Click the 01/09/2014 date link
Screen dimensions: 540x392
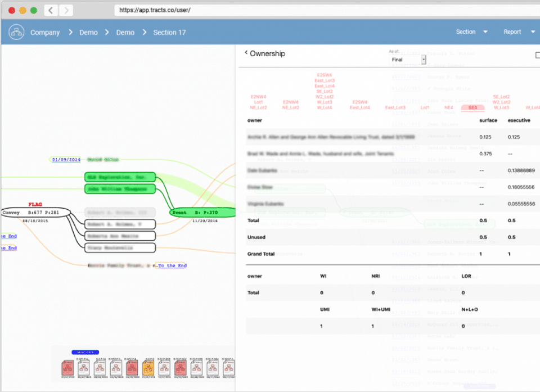66,160
